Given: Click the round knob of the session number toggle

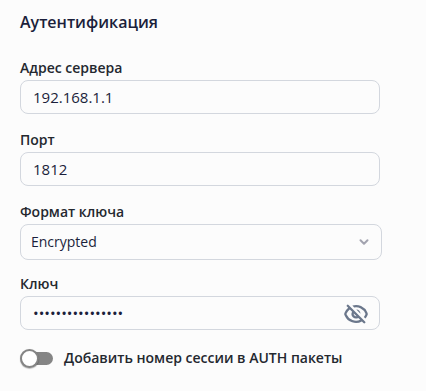Looking at the screenshot, I should tap(29, 359).
